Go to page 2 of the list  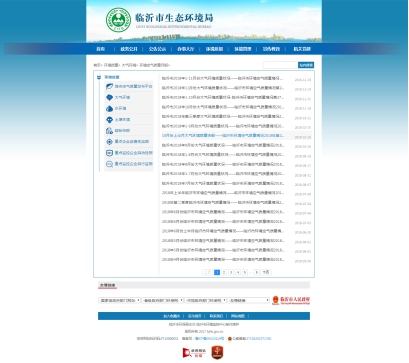pyautogui.click(x=224, y=272)
